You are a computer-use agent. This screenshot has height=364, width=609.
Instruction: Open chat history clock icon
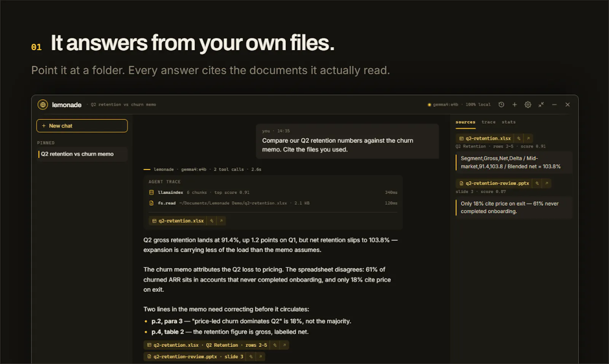pos(501,105)
